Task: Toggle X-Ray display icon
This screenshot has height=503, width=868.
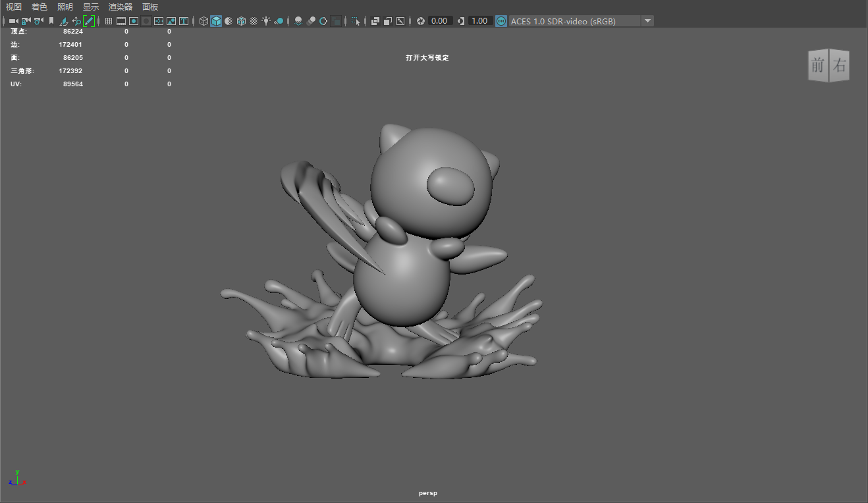Action: [375, 21]
